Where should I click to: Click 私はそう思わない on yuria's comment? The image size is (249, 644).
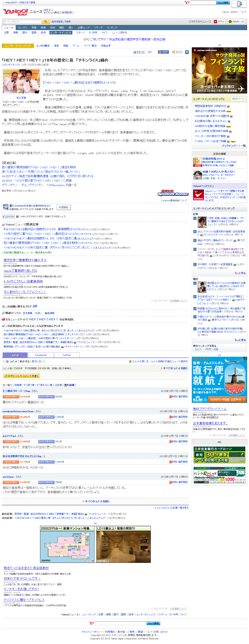point(47,482)
